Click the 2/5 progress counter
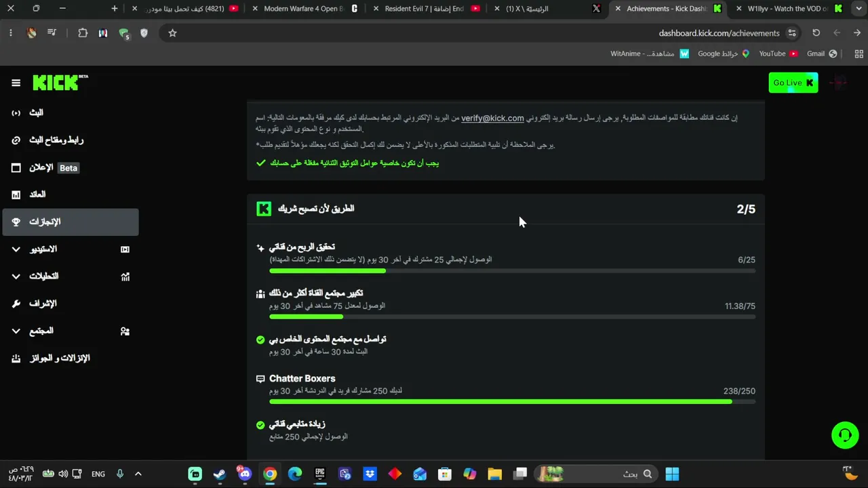This screenshot has width=868, height=488. coord(746,209)
